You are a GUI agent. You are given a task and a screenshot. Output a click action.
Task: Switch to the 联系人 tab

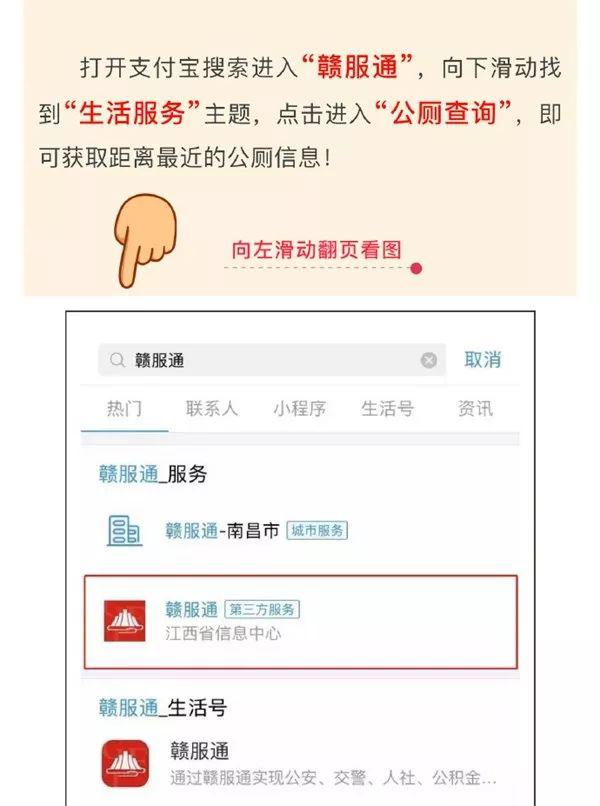212,409
